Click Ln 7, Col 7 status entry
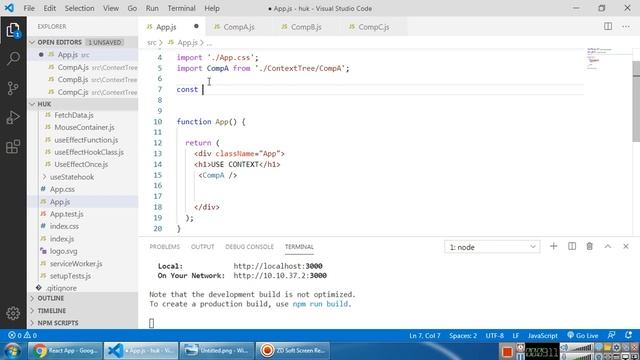The height and width of the screenshot is (360, 640). coord(424,335)
